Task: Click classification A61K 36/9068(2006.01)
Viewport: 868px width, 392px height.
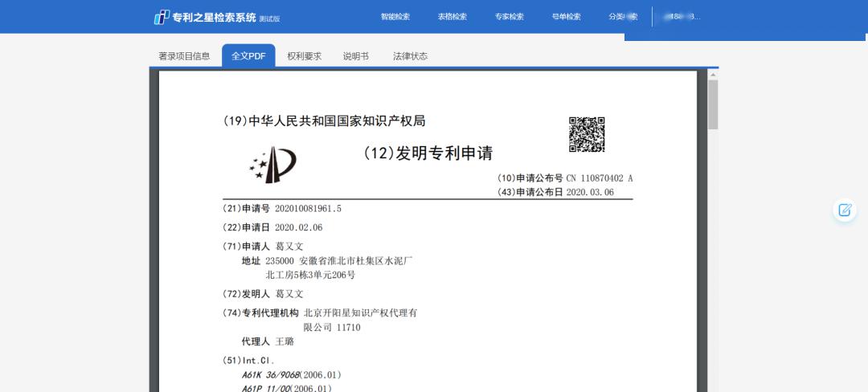Action: pos(291,375)
